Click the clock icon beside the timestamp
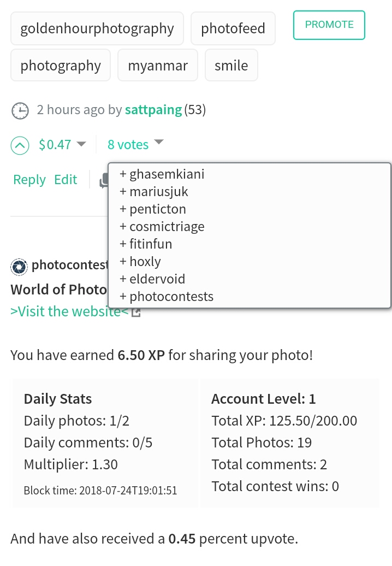 pos(20,110)
